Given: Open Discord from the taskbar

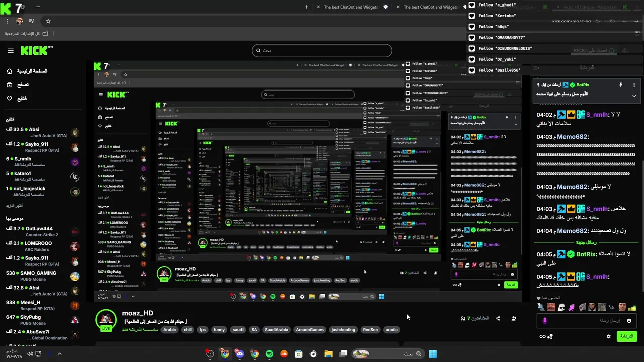Looking at the screenshot, I should pos(239,354).
